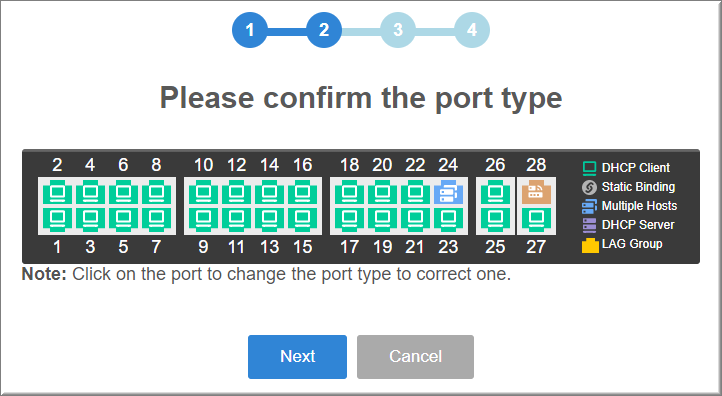
Task: Select port 26 DHCP Client icon
Action: [x=495, y=192]
